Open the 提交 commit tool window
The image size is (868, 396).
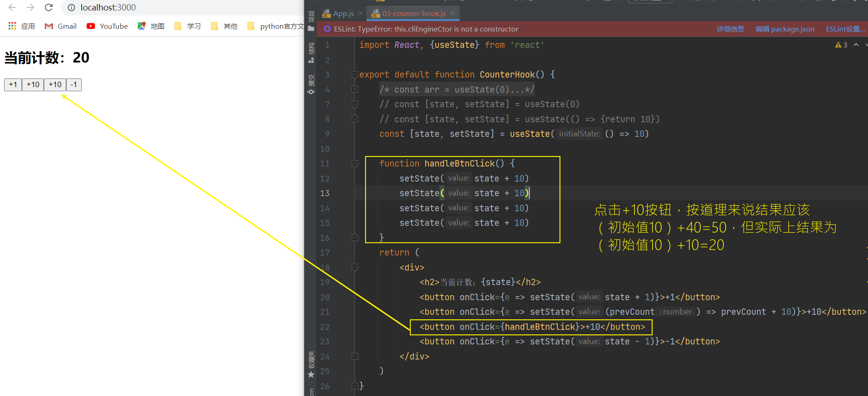coord(311,84)
